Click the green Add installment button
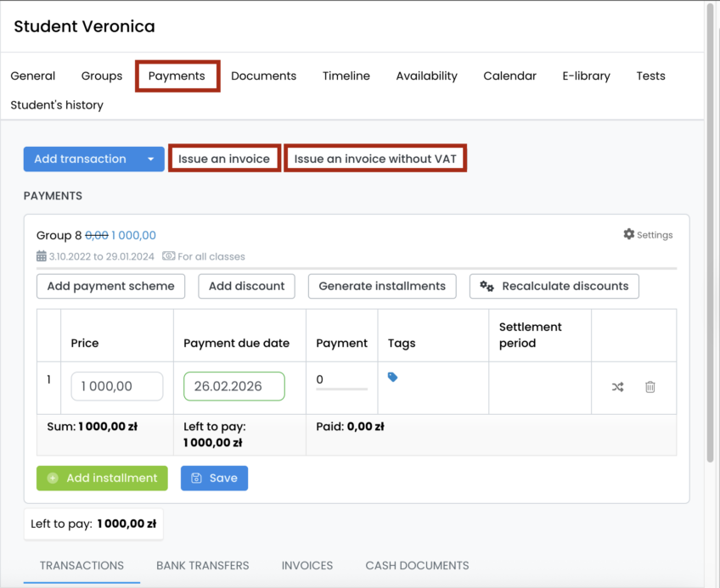The image size is (720, 588). pos(102,479)
